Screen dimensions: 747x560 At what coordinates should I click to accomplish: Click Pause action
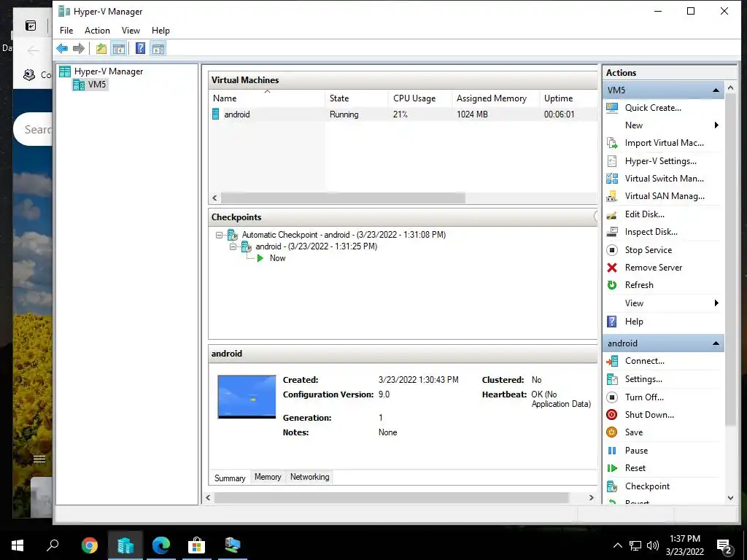pos(636,451)
